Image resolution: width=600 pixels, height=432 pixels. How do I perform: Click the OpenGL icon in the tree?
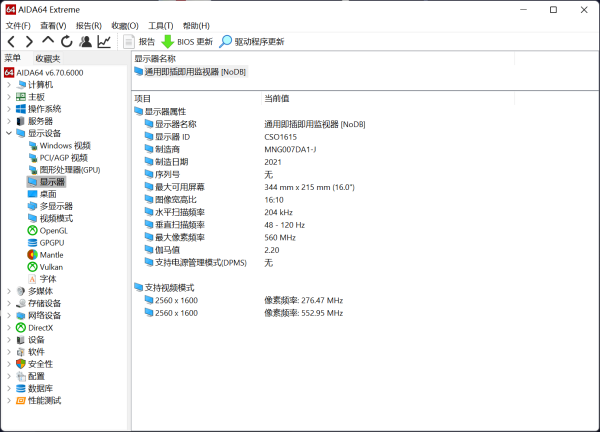[33, 231]
